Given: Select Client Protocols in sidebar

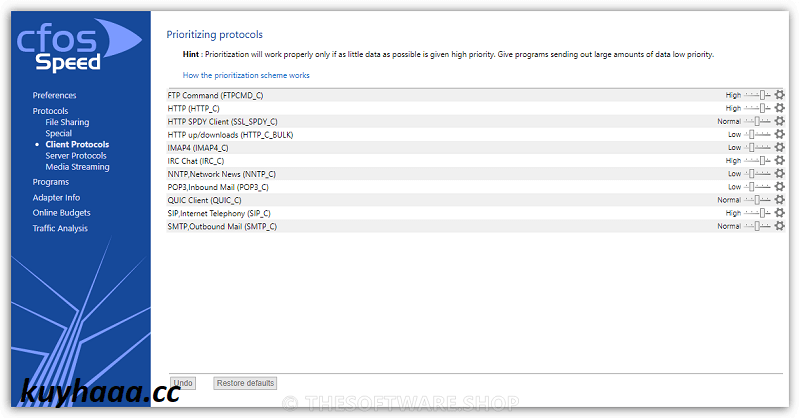Looking at the screenshot, I should pos(77,144).
